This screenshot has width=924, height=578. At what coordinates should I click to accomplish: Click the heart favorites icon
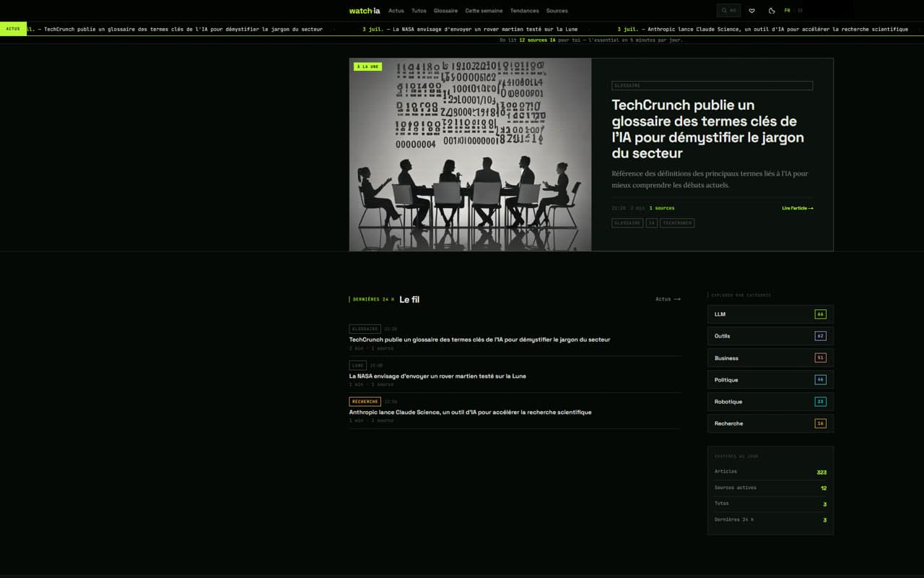(752, 11)
